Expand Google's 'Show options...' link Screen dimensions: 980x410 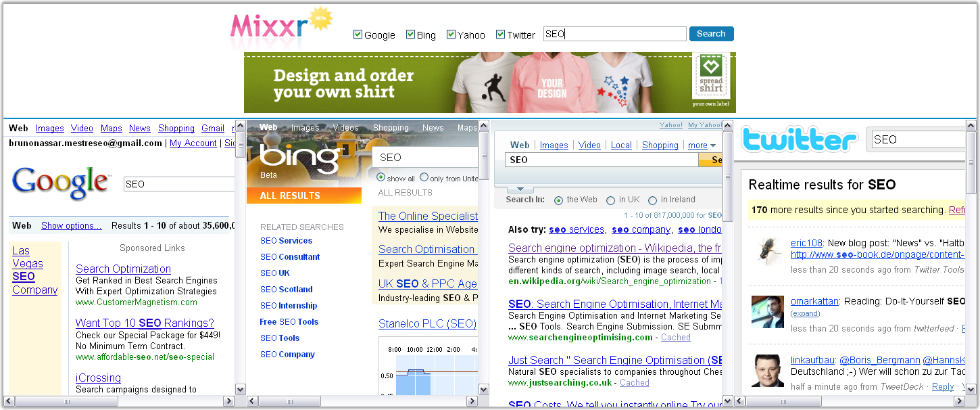coord(71,226)
